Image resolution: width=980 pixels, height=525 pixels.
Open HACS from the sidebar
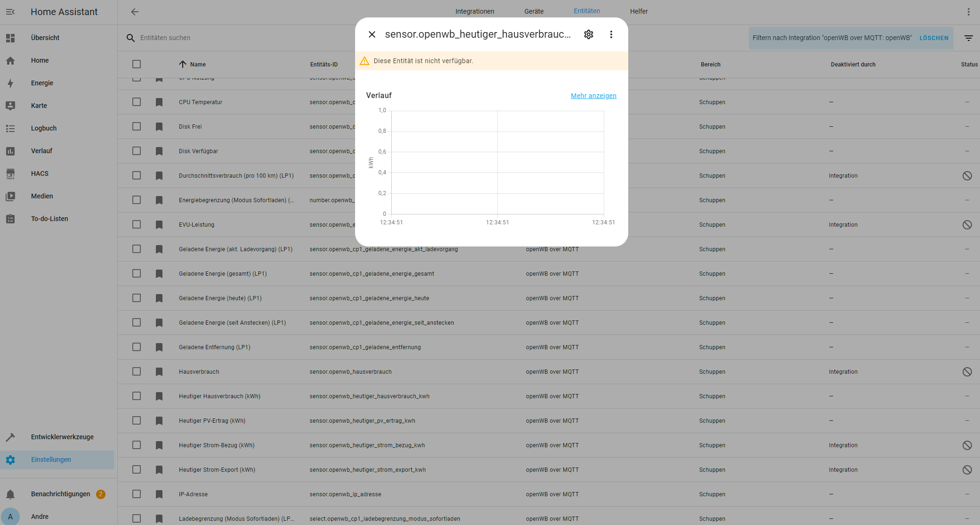[40, 173]
